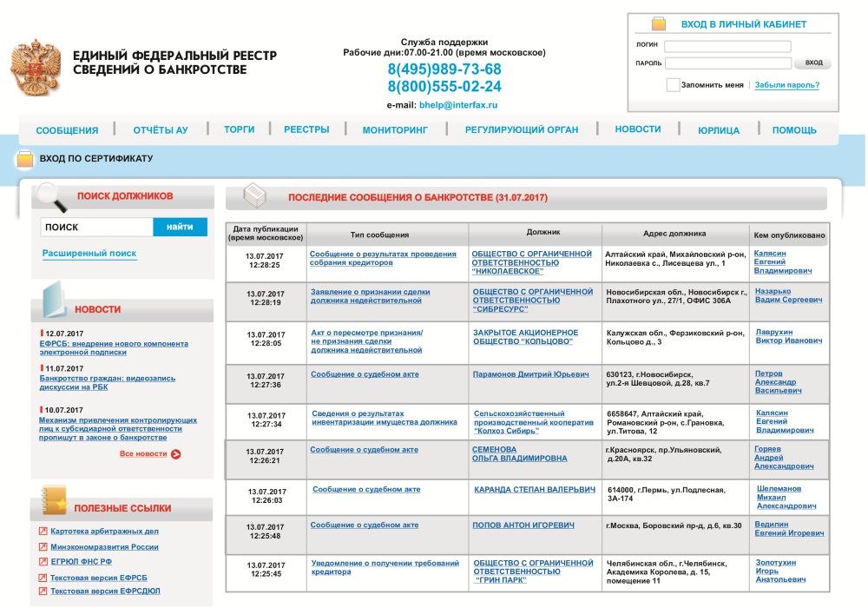Click the Russian coat of arms emblem logo
868x608 pixels.
click(x=36, y=68)
